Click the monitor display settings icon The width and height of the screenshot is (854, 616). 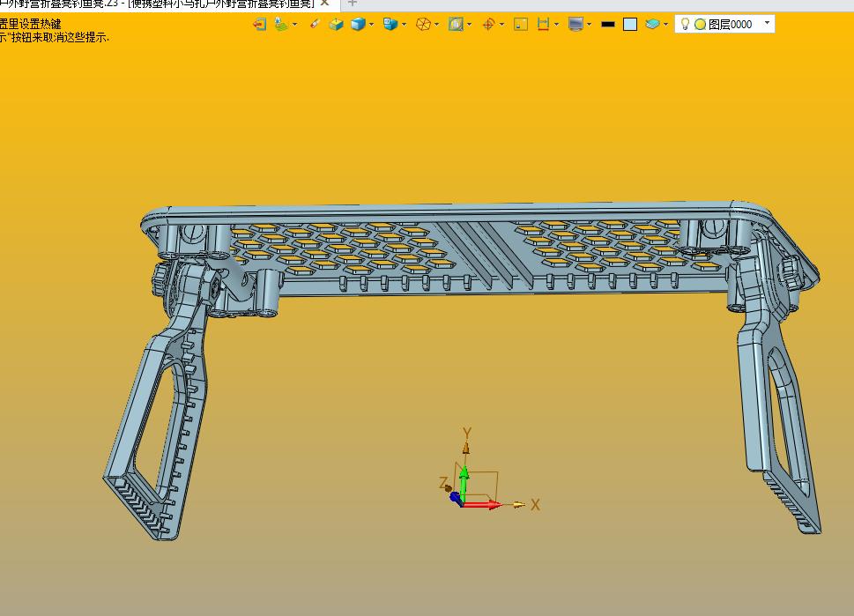pos(576,24)
